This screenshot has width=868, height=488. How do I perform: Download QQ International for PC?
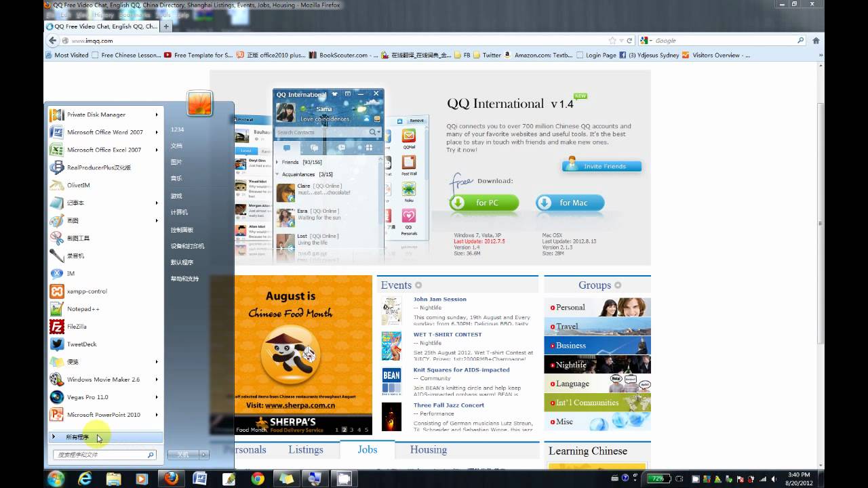point(484,203)
